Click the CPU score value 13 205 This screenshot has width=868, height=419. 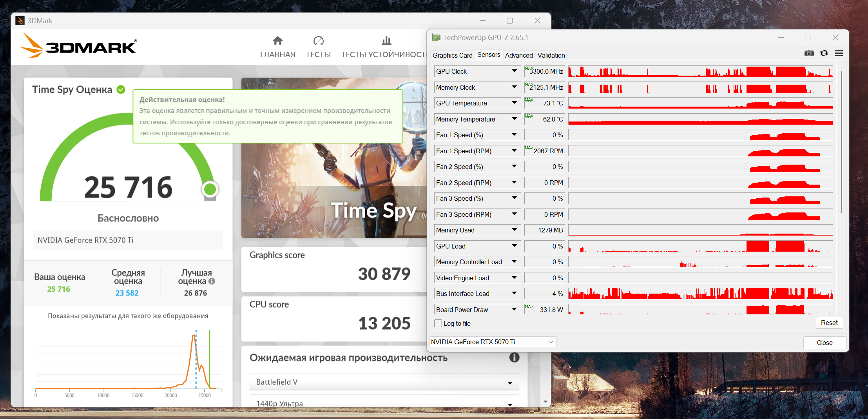[x=384, y=323]
